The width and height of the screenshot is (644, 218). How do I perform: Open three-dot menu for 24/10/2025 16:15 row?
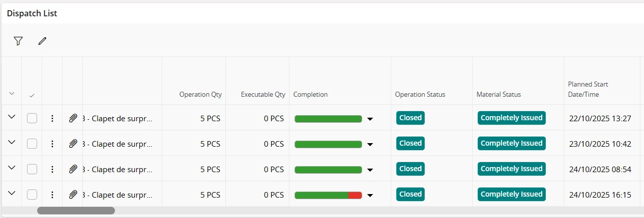tap(52, 195)
